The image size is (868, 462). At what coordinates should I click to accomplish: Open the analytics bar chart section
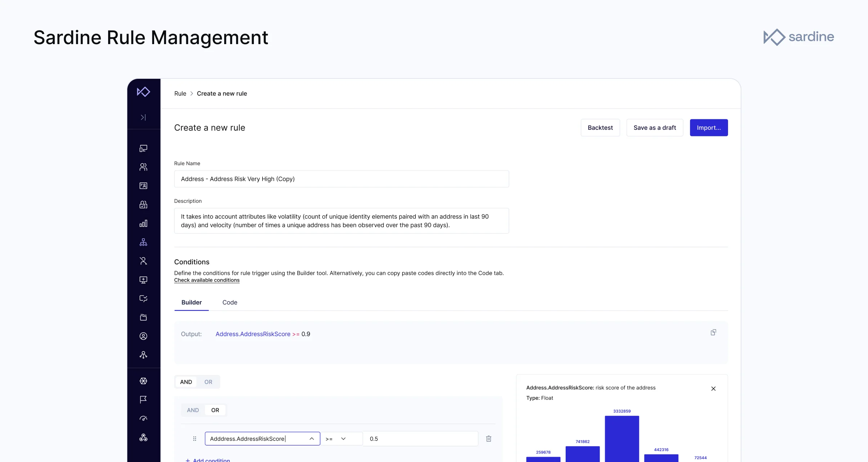point(143,223)
